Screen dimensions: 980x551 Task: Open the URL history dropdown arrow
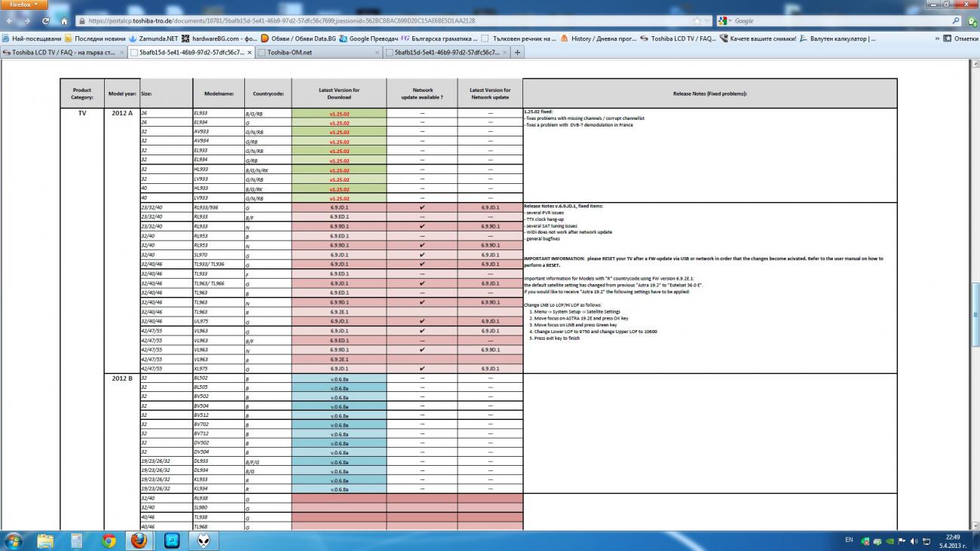(707, 21)
